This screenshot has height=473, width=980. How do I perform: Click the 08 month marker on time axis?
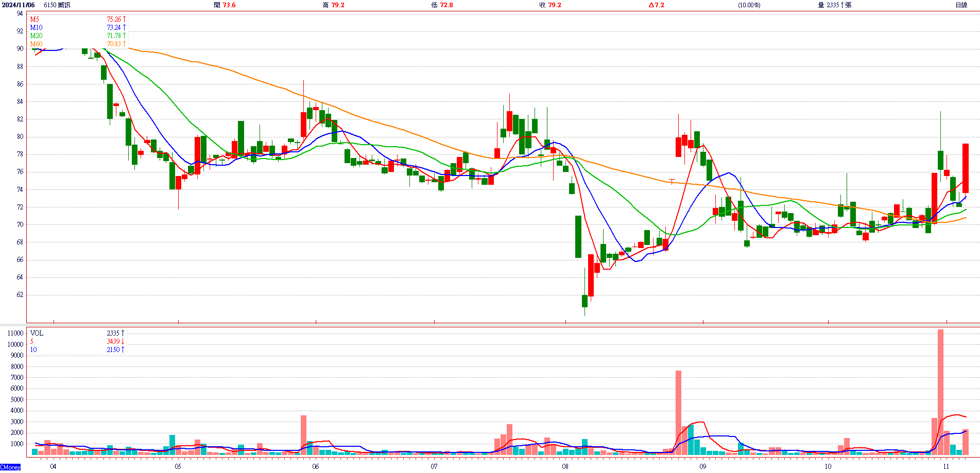pyautogui.click(x=565, y=467)
